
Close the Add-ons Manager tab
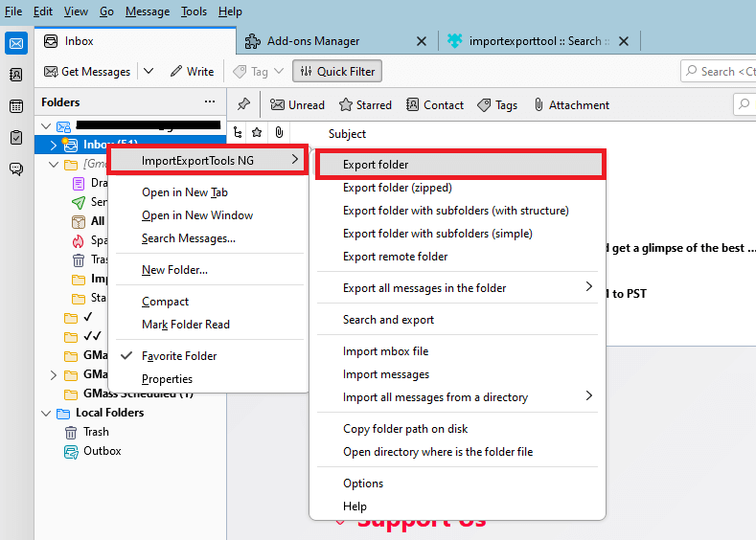coord(422,41)
